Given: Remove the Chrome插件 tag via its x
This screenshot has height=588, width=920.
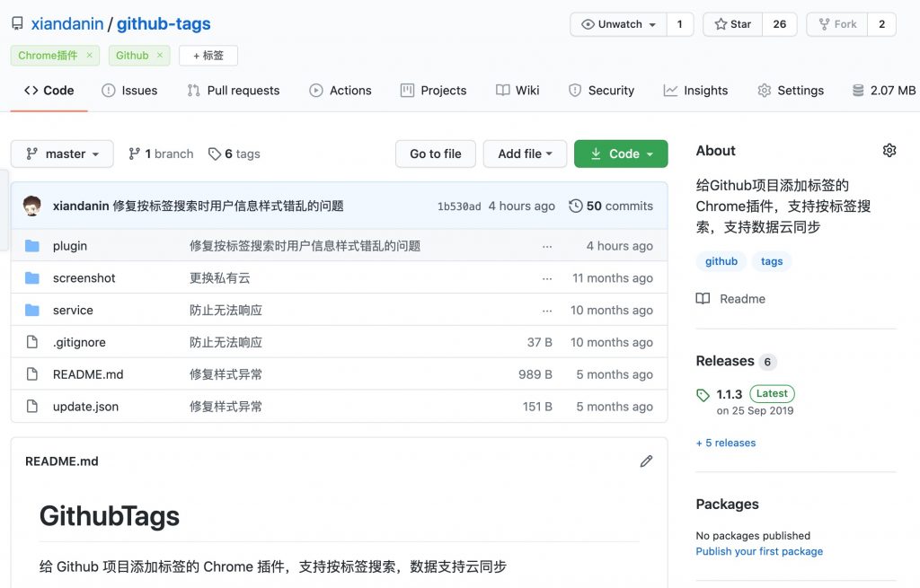Looking at the screenshot, I should pos(89,56).
